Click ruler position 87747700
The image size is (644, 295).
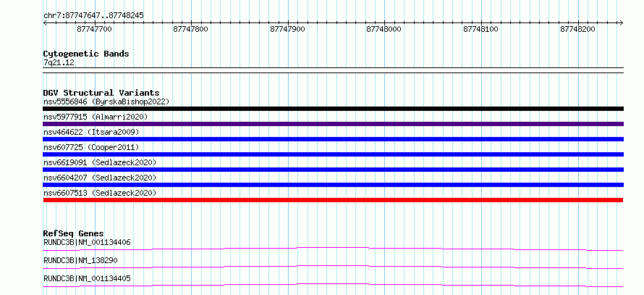pos(95,29)
